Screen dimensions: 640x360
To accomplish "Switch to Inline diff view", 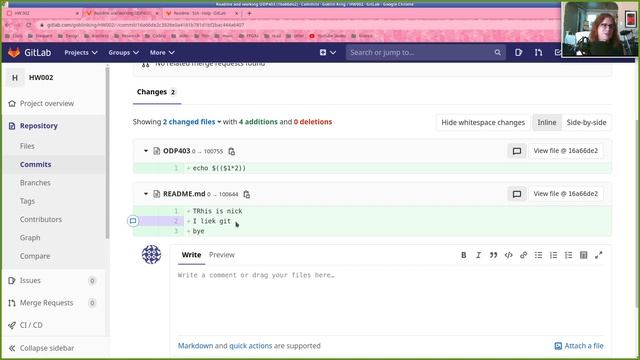I will tap(547, 122).
